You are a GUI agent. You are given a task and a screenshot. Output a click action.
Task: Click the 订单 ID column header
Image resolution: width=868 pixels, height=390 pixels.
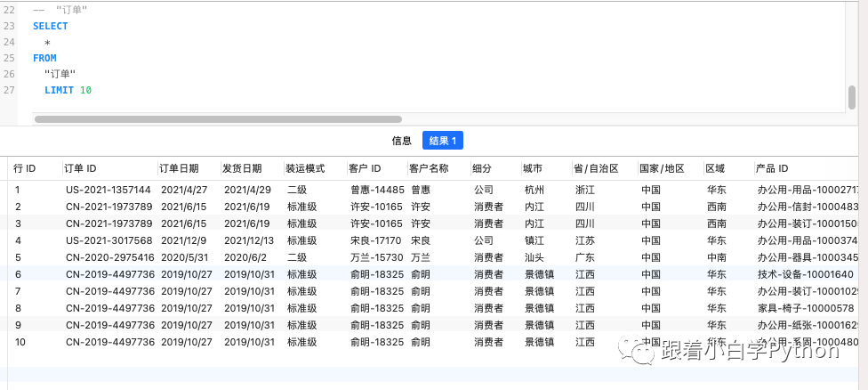pyautogui.click(x=80, y=168)
